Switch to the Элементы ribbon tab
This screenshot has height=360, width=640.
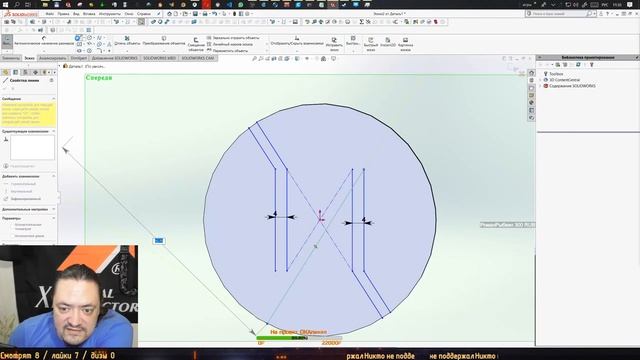click(x=11, y=58)
